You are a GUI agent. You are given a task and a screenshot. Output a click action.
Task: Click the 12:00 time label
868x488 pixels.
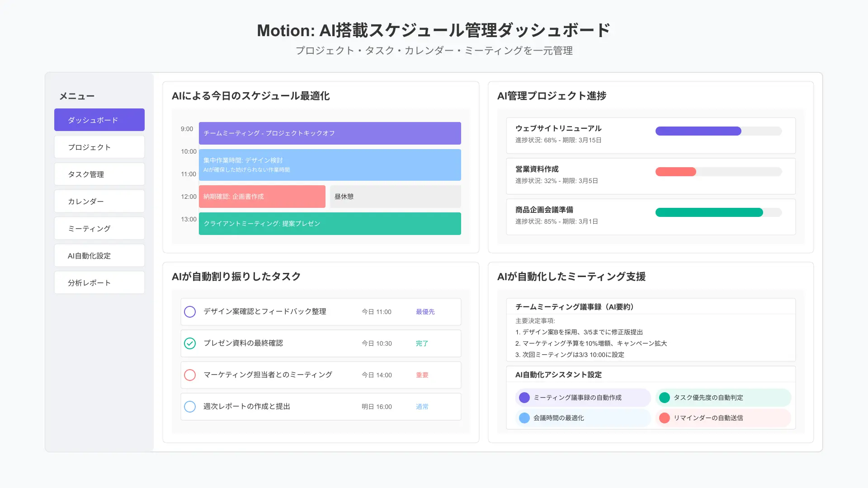coord(189,197)
